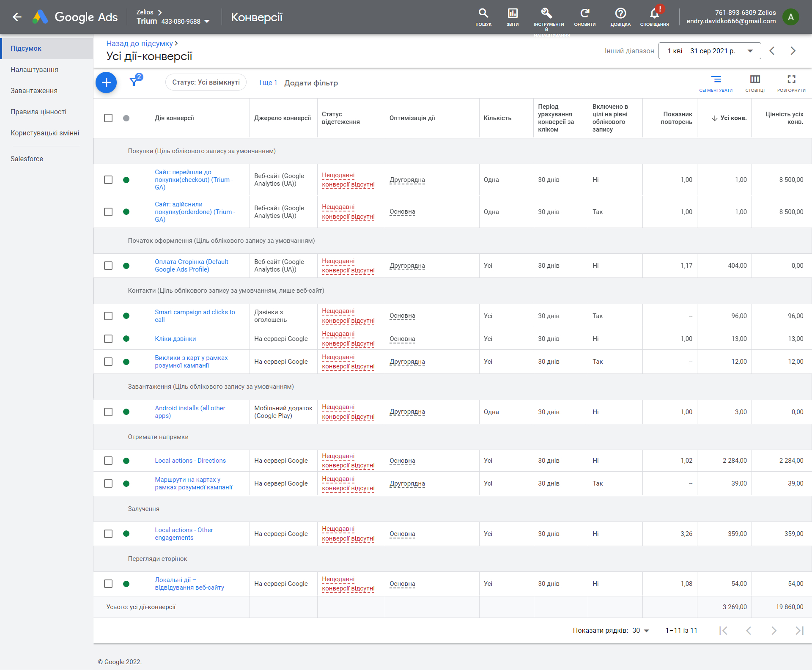Click the previous page pagination arrow

749,630
